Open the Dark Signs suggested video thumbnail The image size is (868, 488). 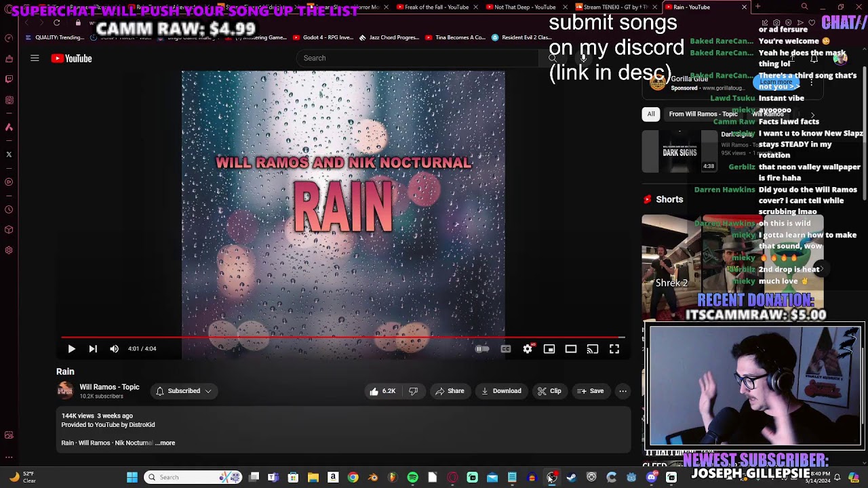679,150
